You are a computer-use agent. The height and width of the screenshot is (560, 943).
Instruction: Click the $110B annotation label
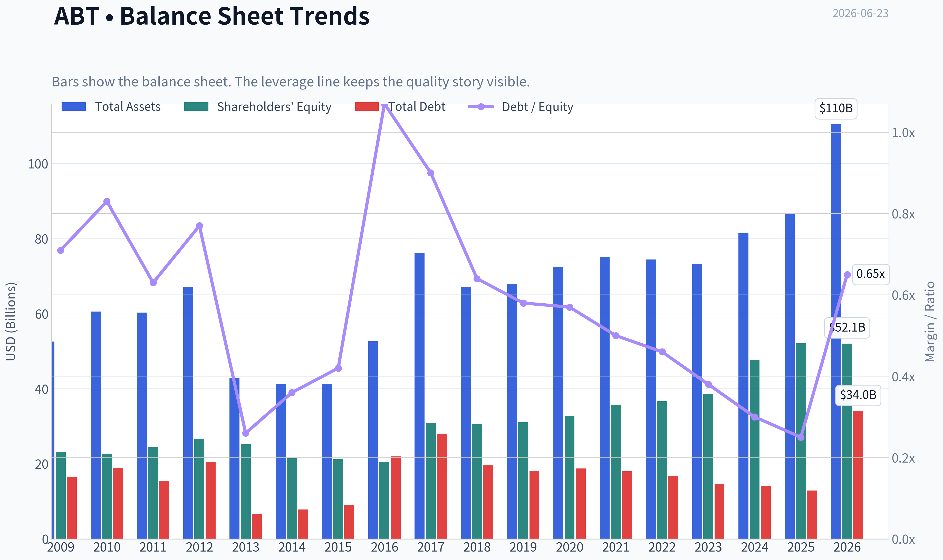click(x=836, y=109)
